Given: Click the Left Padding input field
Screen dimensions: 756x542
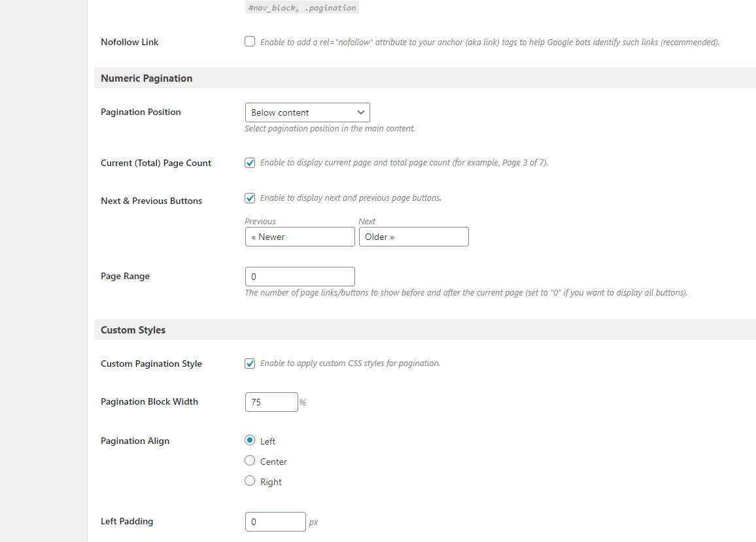Looking at the screenshot, I should coord(275,522).
